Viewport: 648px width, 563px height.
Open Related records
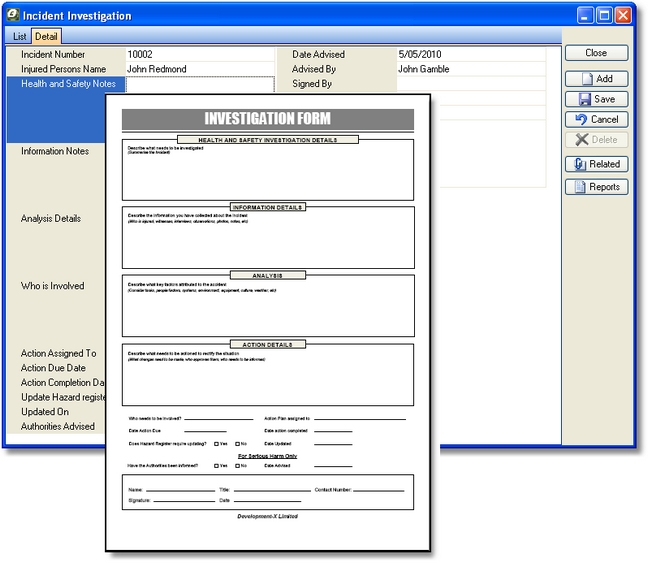click(596, 164)
